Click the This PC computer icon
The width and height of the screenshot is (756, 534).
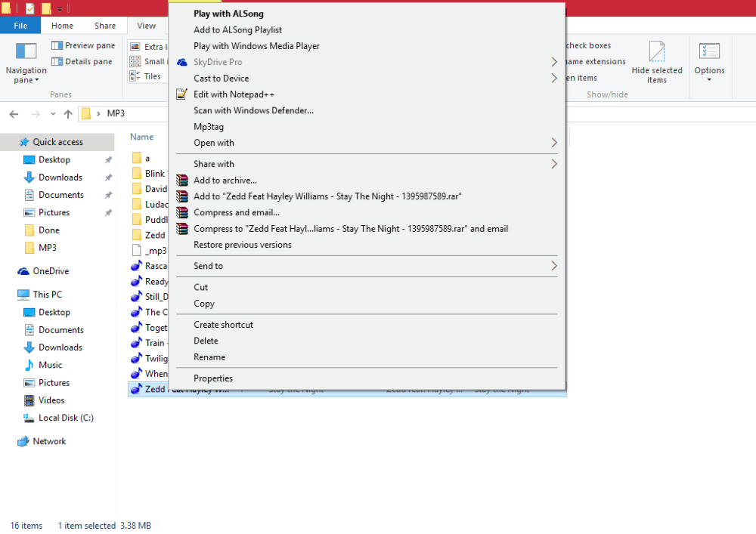tap(23, 295)
